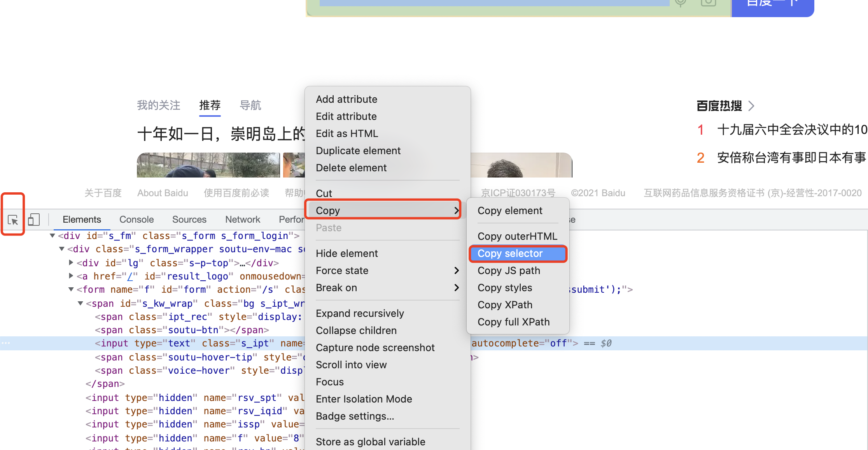Collapse the form name f node
The height and width of the screenshot is (450, 868).
pos(71,289)
